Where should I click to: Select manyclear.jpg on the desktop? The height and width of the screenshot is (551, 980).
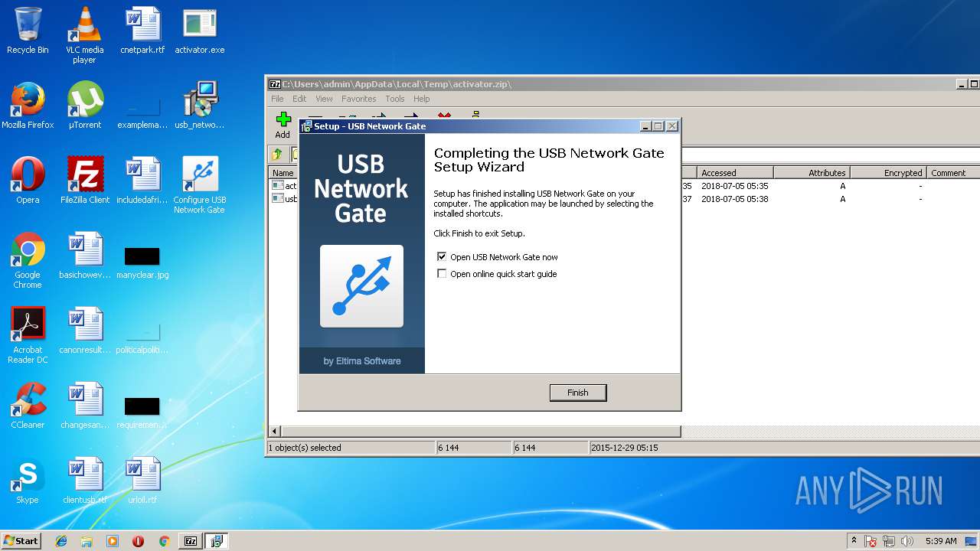[x=142, y=260]
